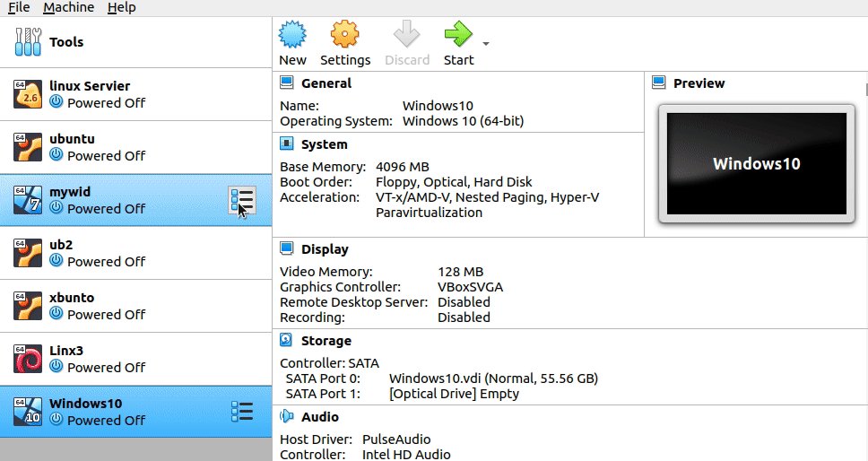Click the Recording Disabled value
This screenshot has width=868, height=461.
(x=464, y=317)
